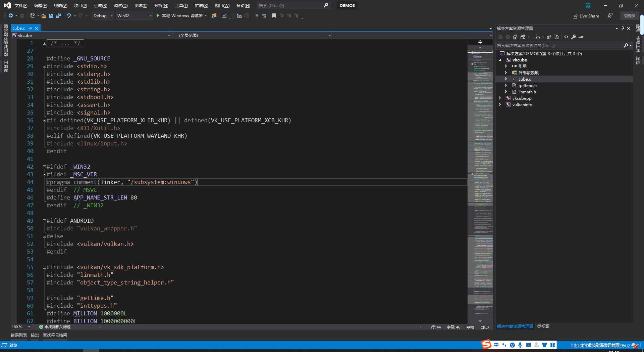Pin the cube.c editor tab
The height and width of the screenshot is (352, 644).
30,29
